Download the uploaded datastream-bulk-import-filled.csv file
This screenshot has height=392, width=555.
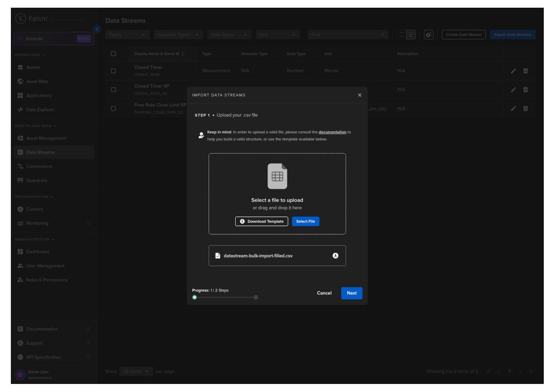point(335,256)
